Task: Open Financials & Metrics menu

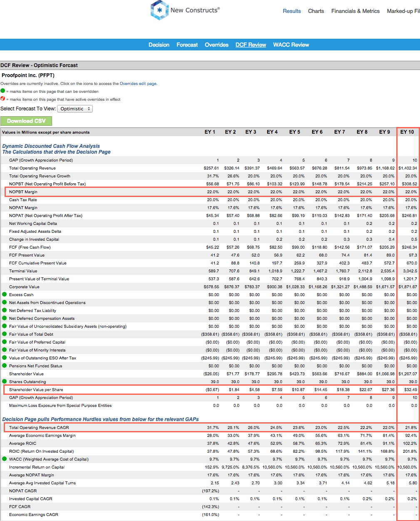Action: pos(355,11)
